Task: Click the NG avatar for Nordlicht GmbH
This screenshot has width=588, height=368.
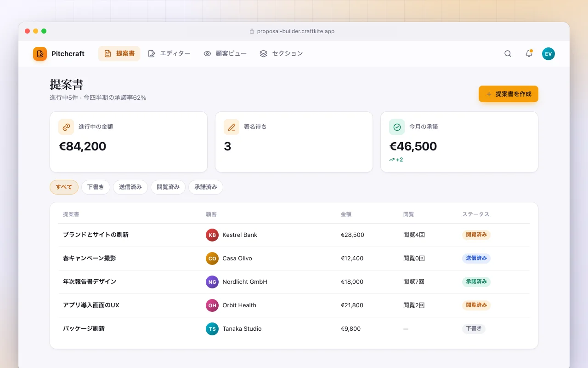Action: [x=212, y=282]
